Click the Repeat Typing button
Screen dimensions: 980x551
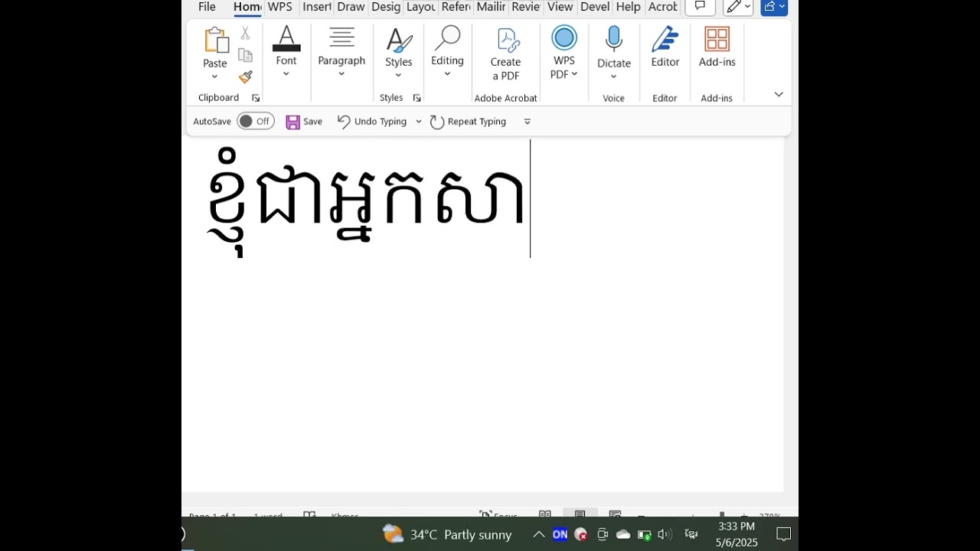pos(468,122)
